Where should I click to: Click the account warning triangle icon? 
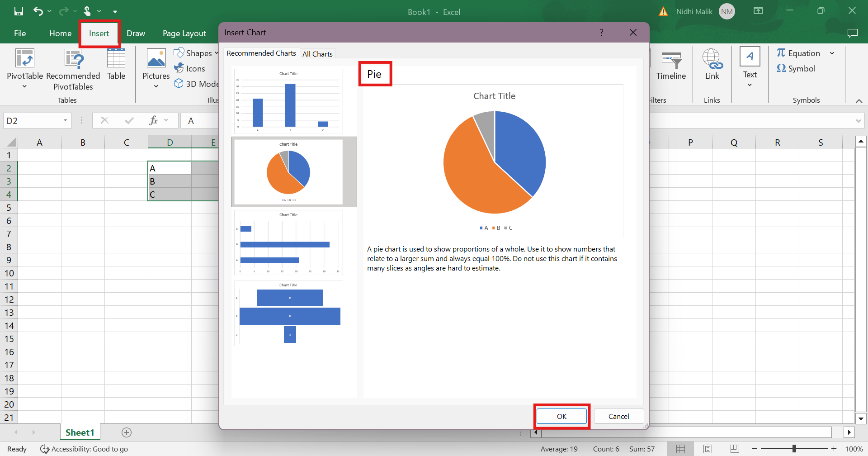click(x=663, y=12)
